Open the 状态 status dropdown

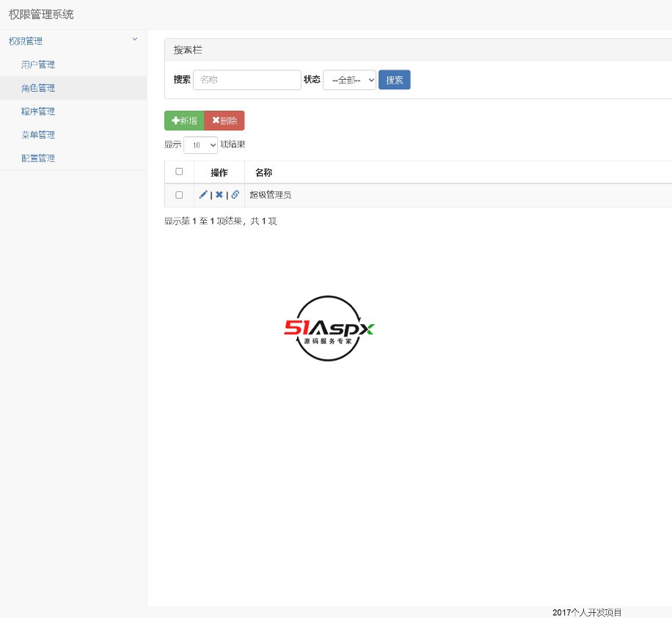[349, 80]
